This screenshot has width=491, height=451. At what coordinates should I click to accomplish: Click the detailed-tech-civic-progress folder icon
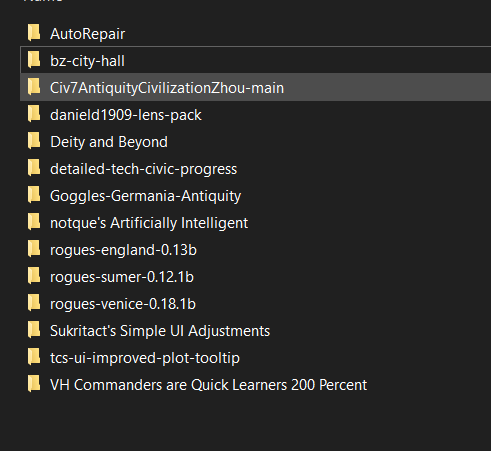click(34, 168)
